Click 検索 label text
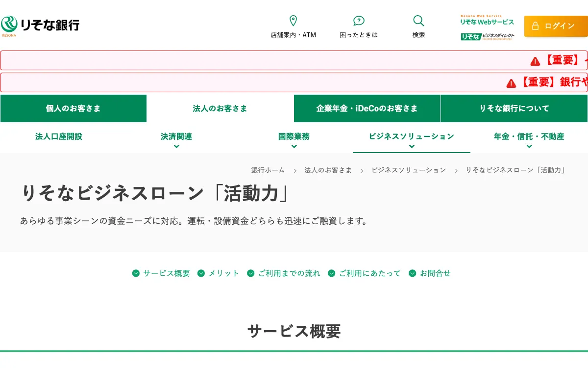 click(418, 35)
